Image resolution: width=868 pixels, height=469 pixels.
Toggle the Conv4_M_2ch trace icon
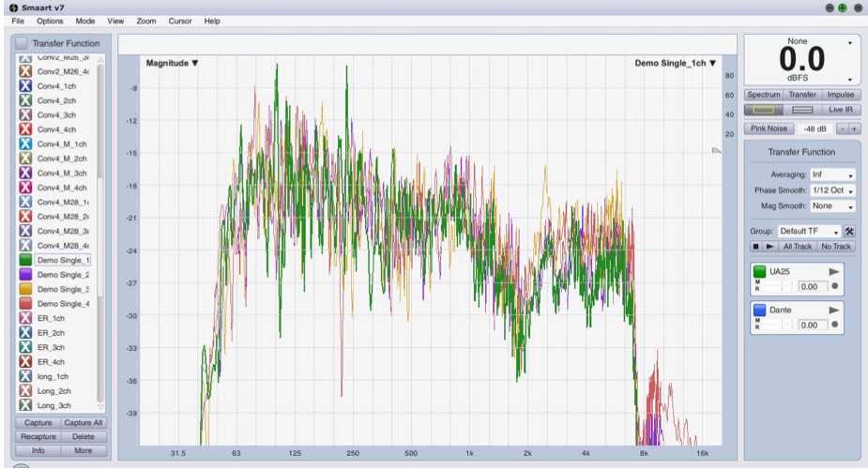(x=25, y=159)
